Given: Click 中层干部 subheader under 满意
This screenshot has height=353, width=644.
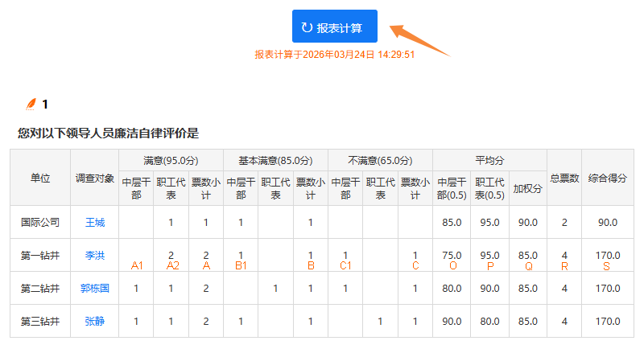Looking at the screenshot, I should click(136, 188).
